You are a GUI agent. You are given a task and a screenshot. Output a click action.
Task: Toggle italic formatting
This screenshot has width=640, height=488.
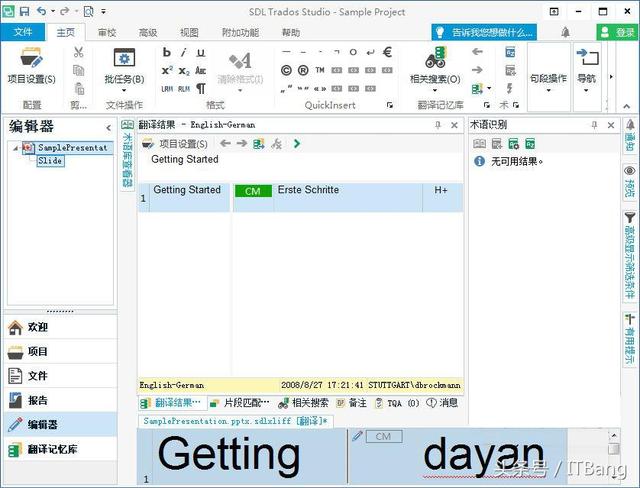tap(184, 52)
